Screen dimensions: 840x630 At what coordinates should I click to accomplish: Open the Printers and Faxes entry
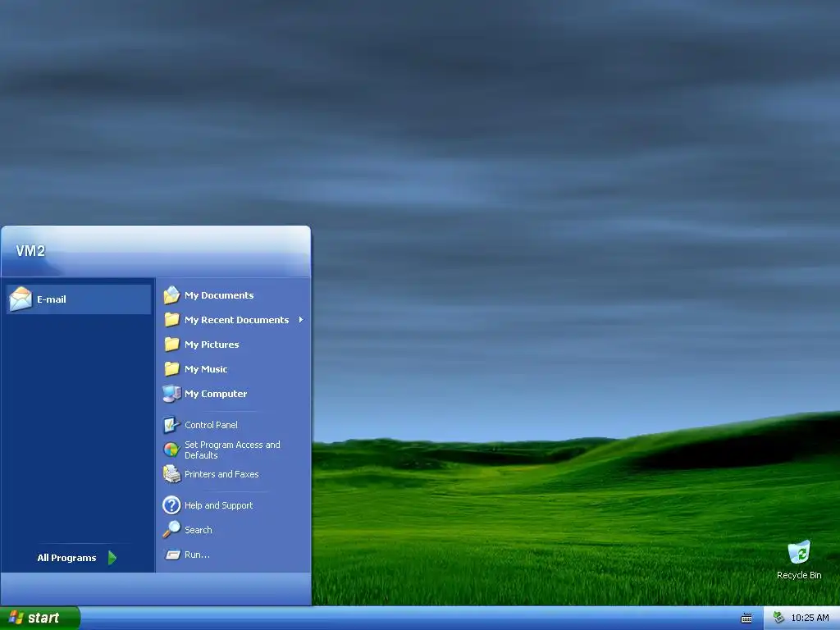coord(235,474)
